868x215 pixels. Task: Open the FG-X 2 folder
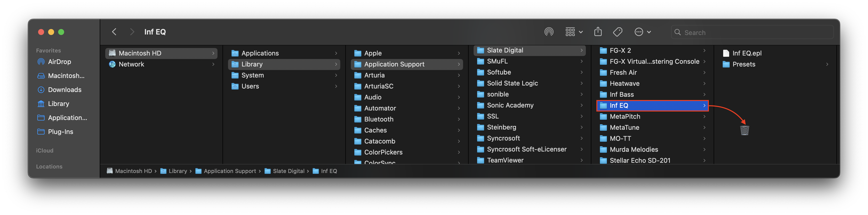tap(652, 50)
